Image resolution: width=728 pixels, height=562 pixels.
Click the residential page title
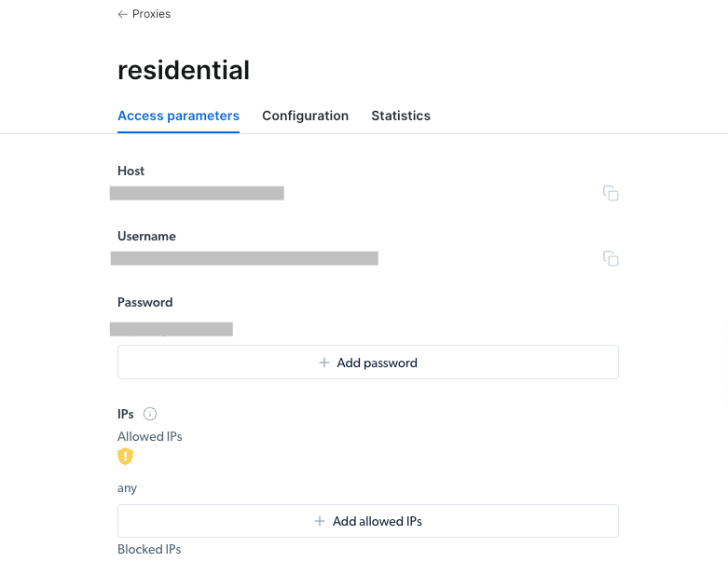coord(184,70)
